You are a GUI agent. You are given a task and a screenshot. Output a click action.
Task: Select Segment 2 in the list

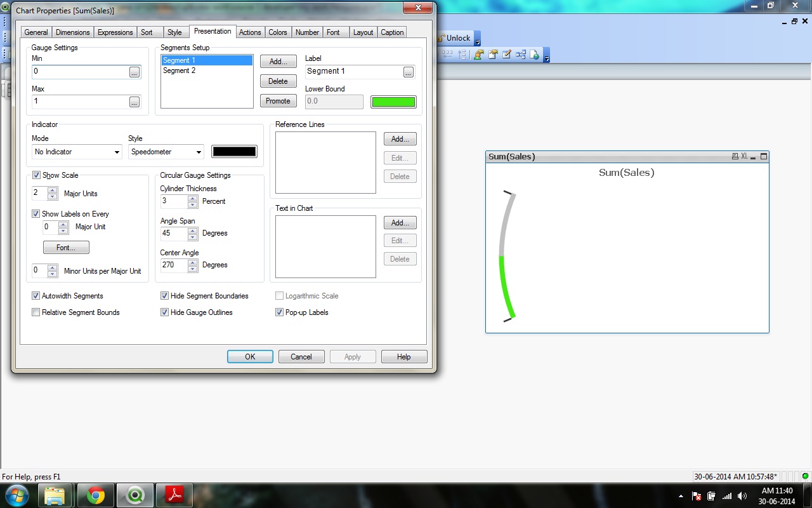click(207, 70)
